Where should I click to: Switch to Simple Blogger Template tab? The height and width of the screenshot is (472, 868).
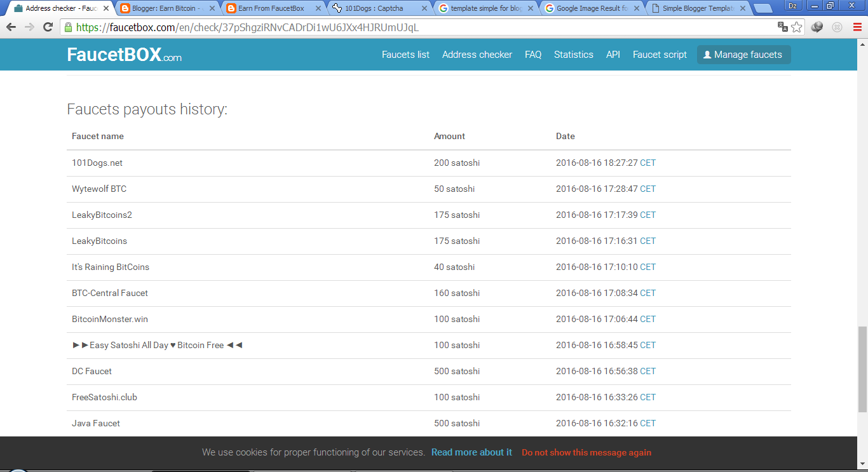click(698, 8)
